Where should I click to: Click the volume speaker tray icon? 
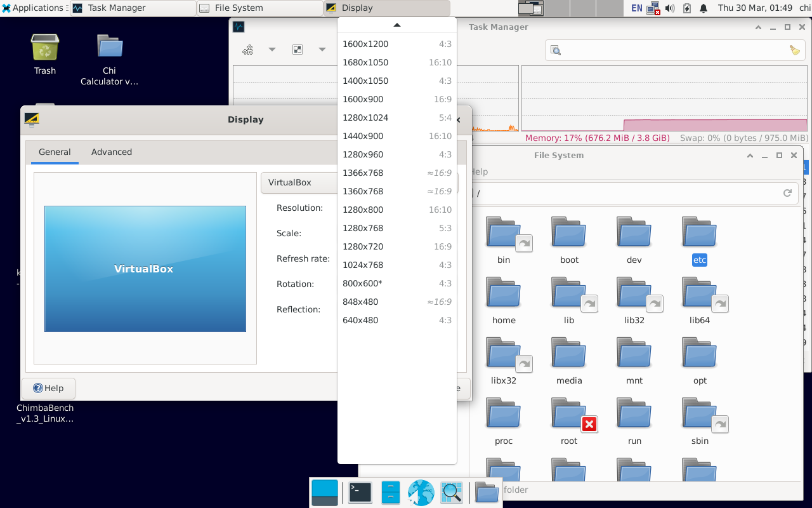pyautogui.click(x=670, y=8)
